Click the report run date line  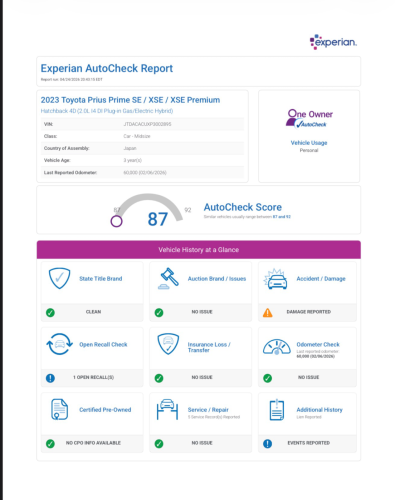pos(72,80)
